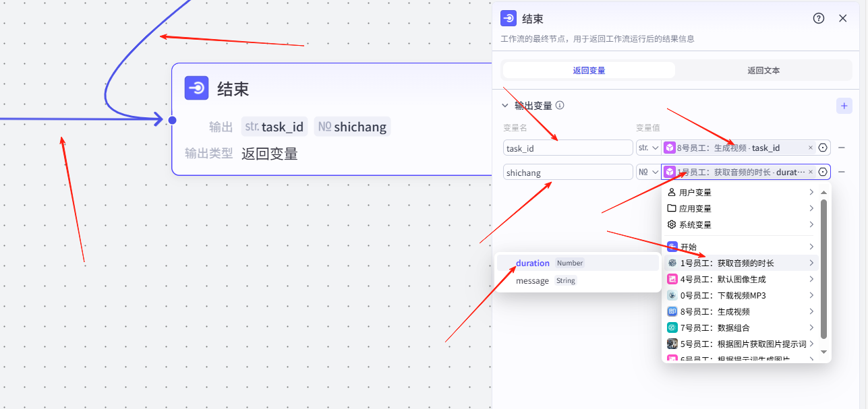Click the help icon in the 结束 panel header
Screen dimensions: 868x409
point(819,18)
